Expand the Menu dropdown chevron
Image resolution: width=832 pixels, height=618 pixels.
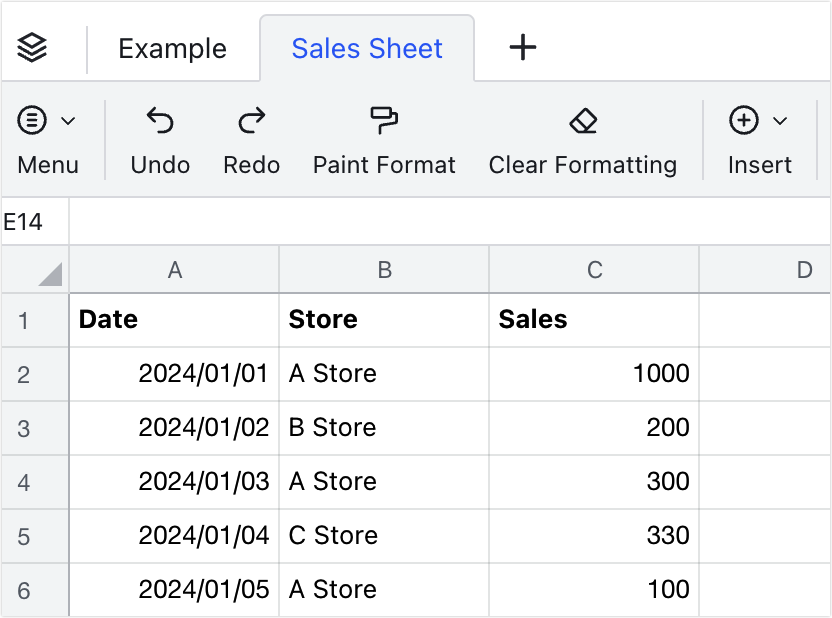pos(68,121)
